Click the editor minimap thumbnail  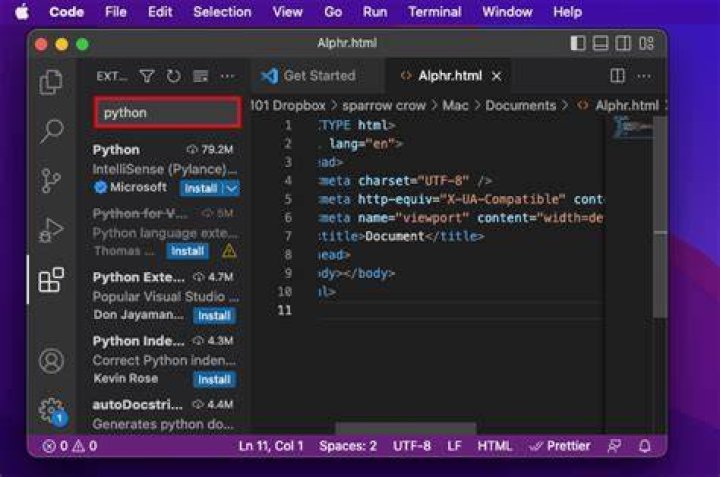pyautogui.click(x=633, y=127)
